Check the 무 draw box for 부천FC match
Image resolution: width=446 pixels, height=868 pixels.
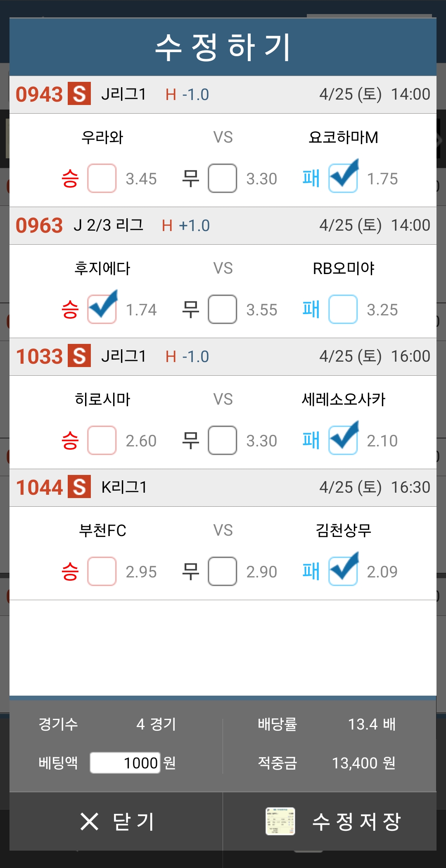222,571
